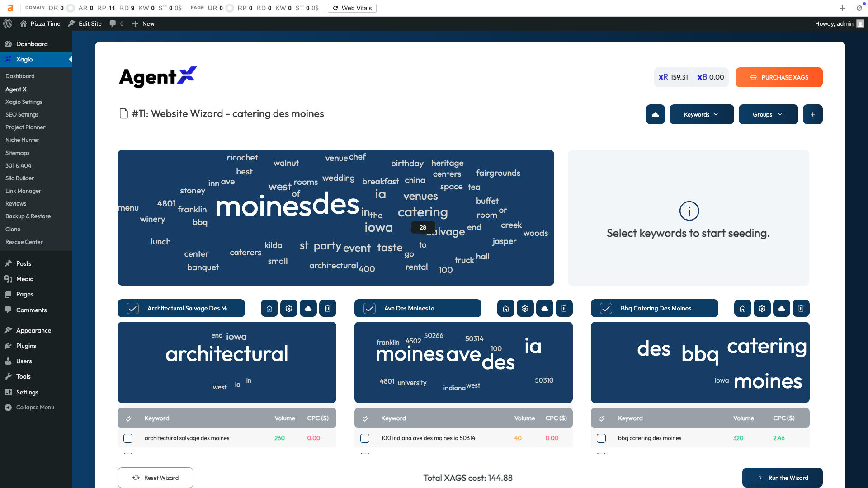Open Xagio Settings page
Viewport: 868px width, 488px height.
(x=24, y=102)
